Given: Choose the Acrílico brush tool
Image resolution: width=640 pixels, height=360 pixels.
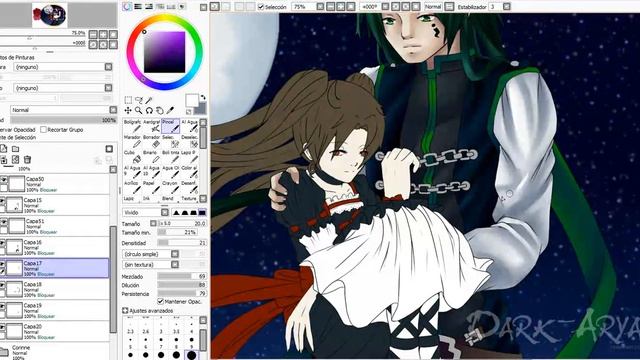Looking at the screenshot, I should 132,187.
